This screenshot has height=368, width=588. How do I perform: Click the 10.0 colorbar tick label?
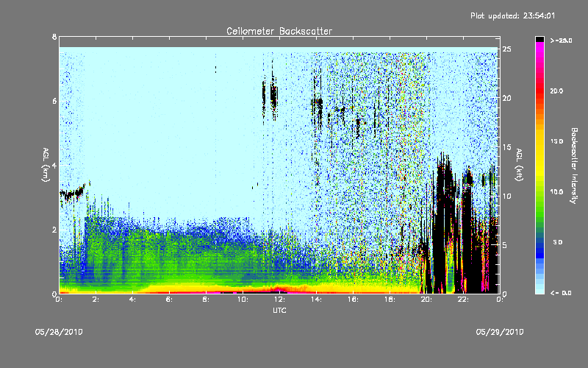[556, 192]
